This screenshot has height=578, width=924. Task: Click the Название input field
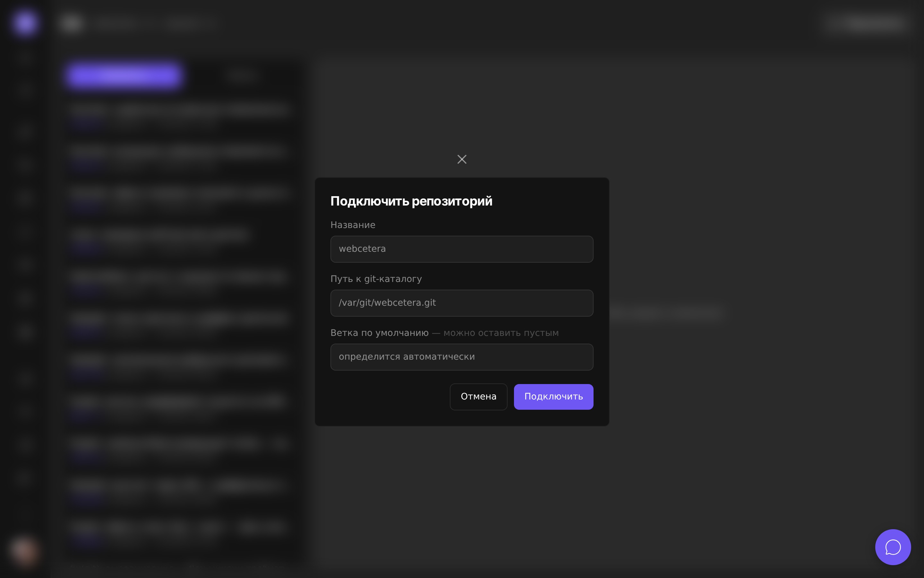pos(462,249)
